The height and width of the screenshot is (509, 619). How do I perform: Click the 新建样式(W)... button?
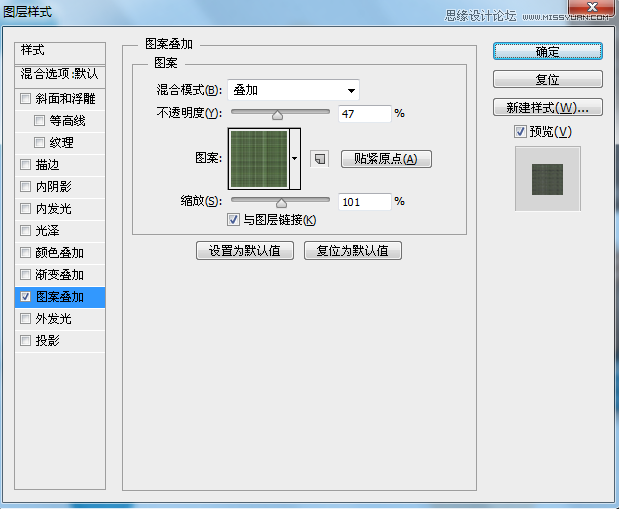548,107
